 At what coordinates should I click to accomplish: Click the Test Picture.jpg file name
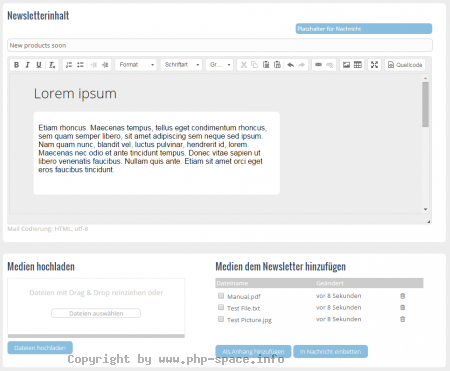tap(249, 320)
